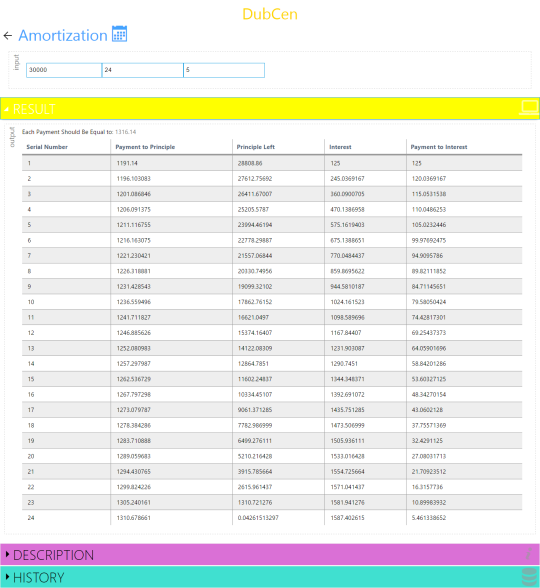The image size is (540, 588).
Task: Click cell 1246.885626 in row 12
Action: 134,333
